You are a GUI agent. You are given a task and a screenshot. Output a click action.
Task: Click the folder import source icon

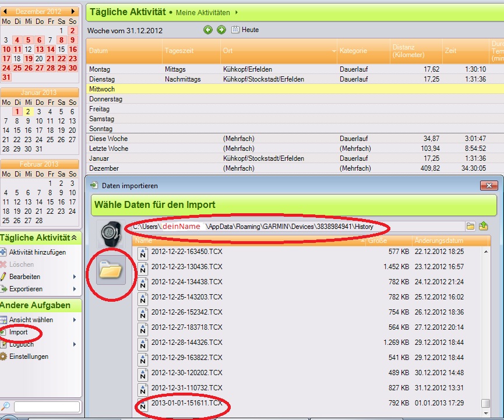[x=111, y=271]
